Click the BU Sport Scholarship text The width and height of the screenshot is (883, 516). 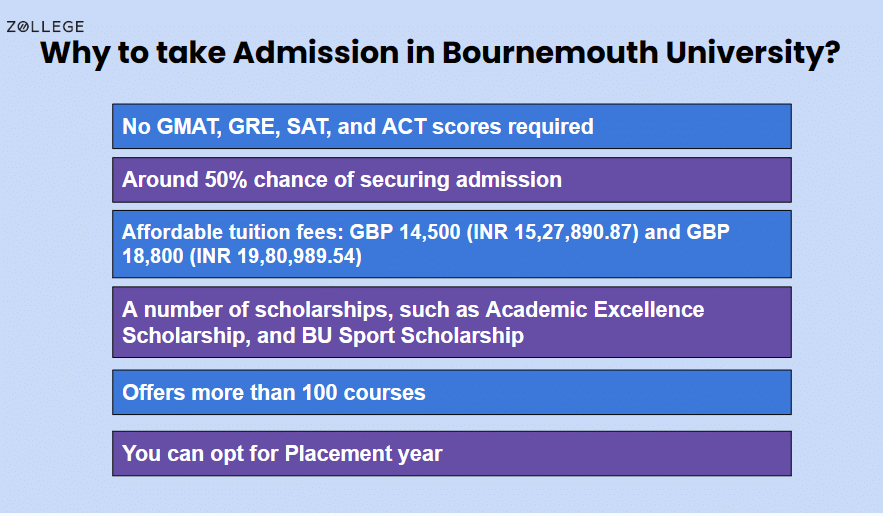click(413, 336)
